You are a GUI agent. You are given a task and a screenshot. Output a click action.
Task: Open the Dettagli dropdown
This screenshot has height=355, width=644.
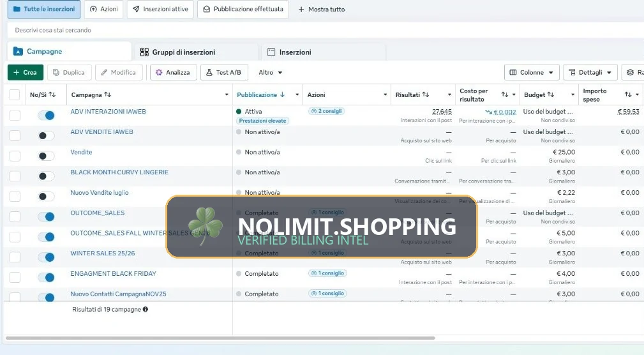pos(590,72)
